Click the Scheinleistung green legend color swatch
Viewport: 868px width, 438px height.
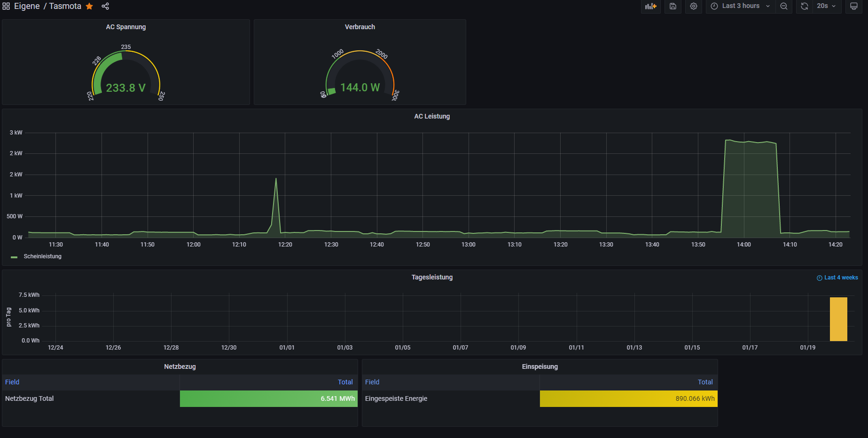(x=14, y=257)
